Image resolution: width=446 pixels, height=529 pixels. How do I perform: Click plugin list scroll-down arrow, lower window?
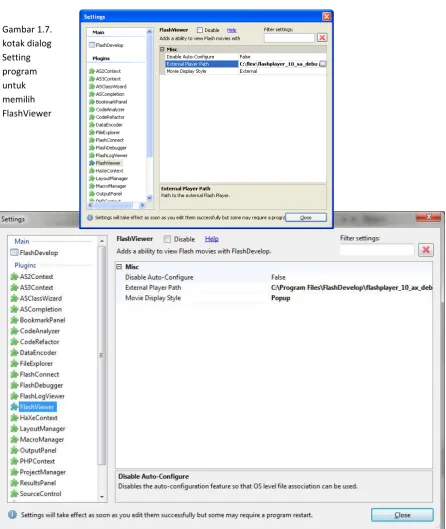point(102,497)
